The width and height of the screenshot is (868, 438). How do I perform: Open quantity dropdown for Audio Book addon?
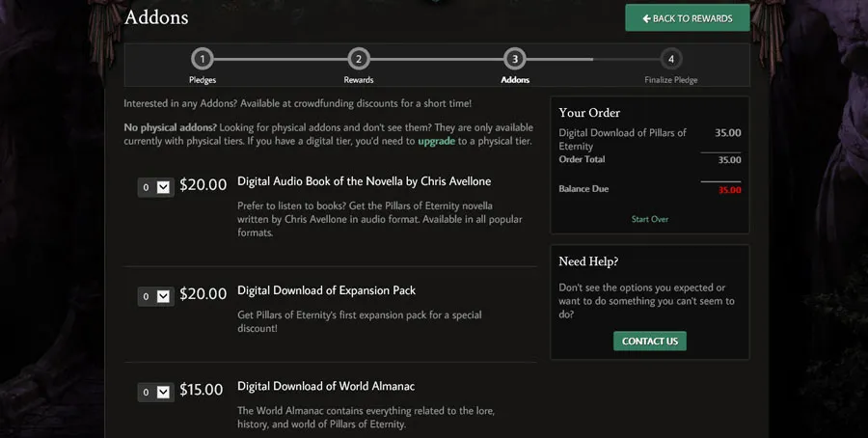[155, 187]
